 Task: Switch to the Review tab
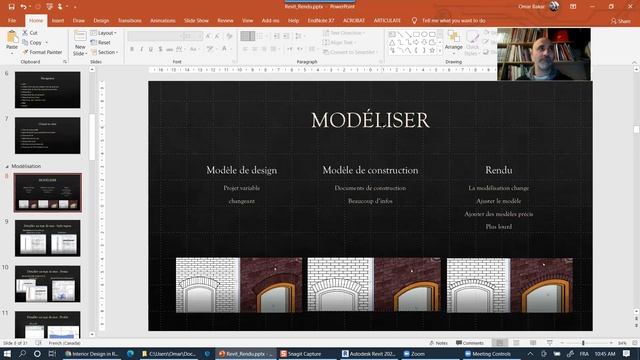pos(225,20)
